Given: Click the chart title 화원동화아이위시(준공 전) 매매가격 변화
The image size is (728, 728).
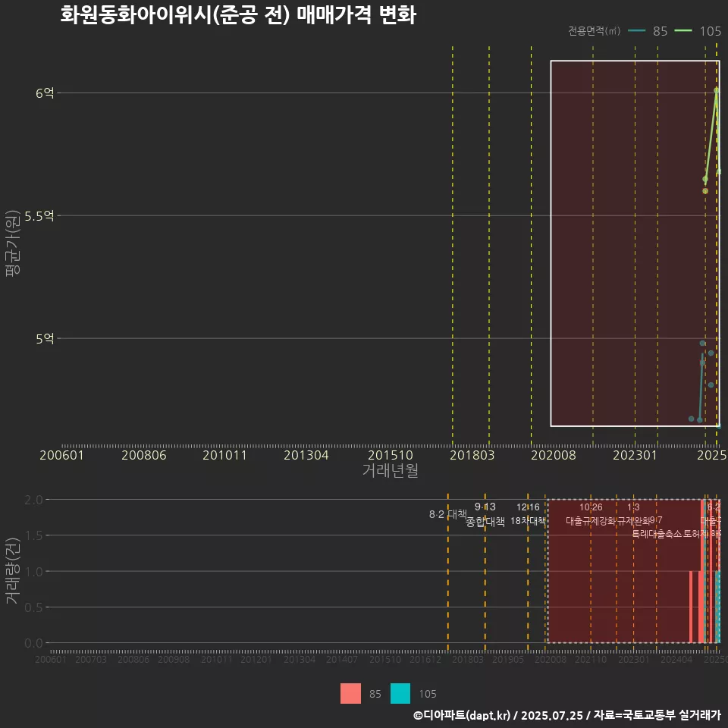Looking at the screenshot, I should pyautogui.click(x=238, y=15).
